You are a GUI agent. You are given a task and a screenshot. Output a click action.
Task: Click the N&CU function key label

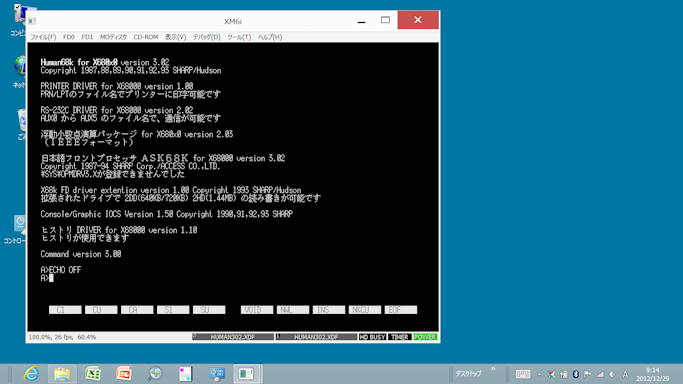tap(365, 310)
